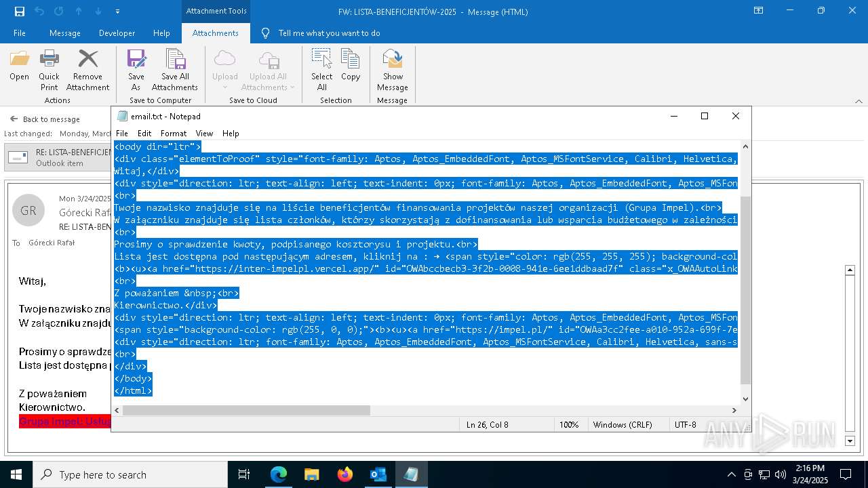
Task: Click the email.txt Notepad title icon
Action: click(122, 116)
